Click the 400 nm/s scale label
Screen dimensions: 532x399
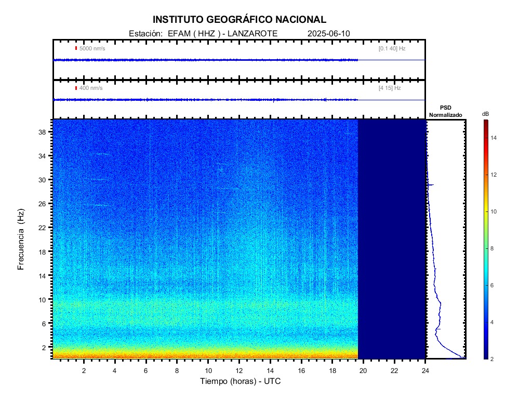(91, 88)
